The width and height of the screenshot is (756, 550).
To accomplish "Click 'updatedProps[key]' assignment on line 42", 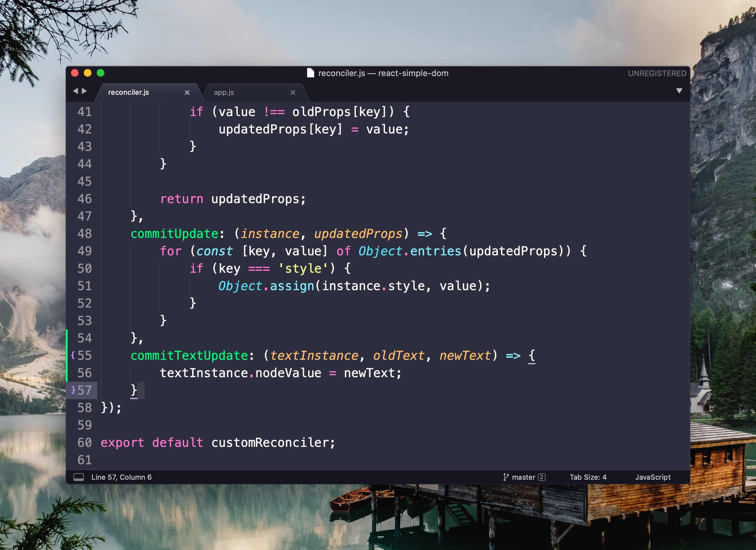I will click(x=280, y=129).
